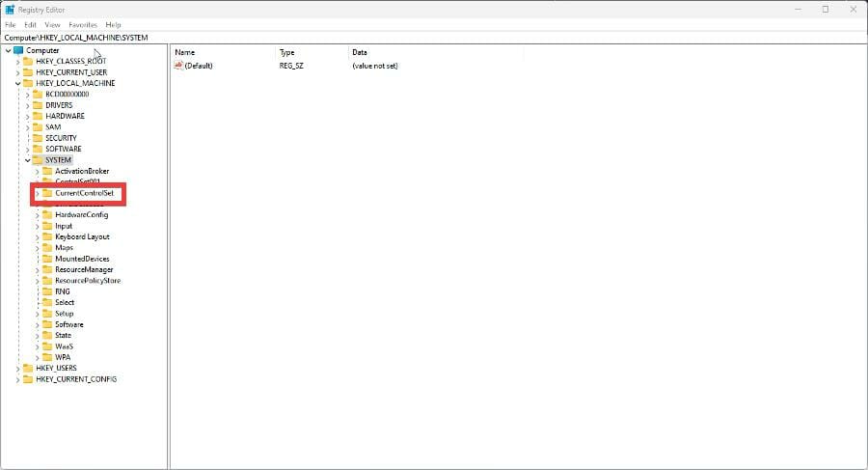Collapse the SYSTEM key arrow
Viewport: 868px width, 470px height.
pos(28,160)
